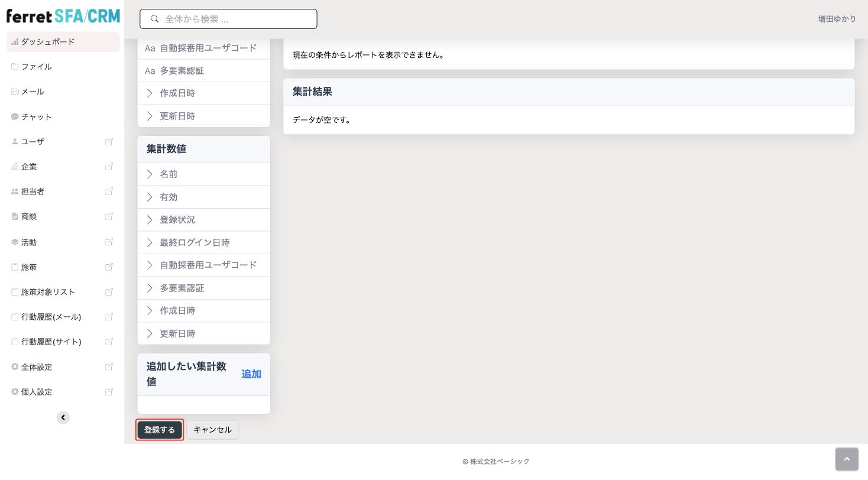This screenshot has width=868, height=480.
Task: Open the 増田ゆかり user menu
Action: (x=837, y=19)
